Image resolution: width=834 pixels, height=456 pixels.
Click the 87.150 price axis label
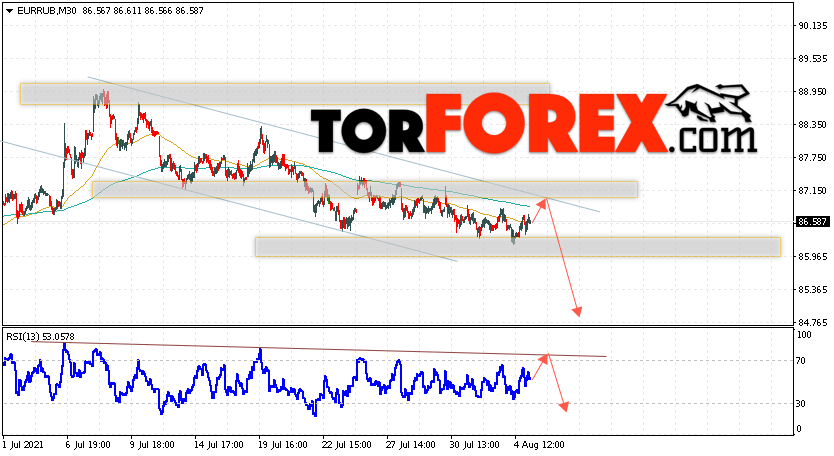[812, 190]
